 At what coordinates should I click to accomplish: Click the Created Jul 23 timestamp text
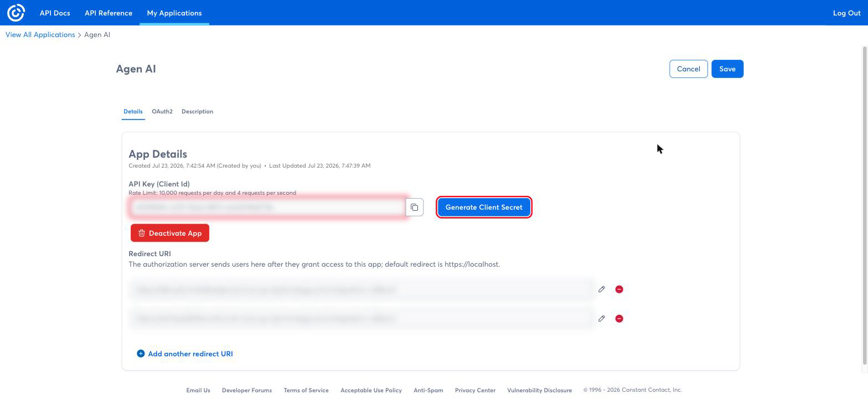coord(195,165)
